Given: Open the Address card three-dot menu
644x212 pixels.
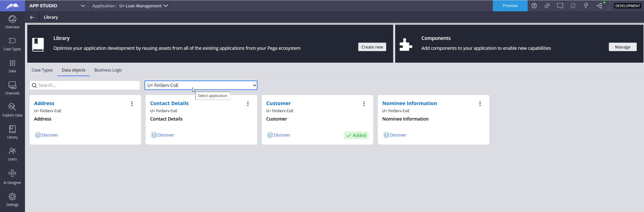Looking at the screenshot, I should [x=132, y=104].
